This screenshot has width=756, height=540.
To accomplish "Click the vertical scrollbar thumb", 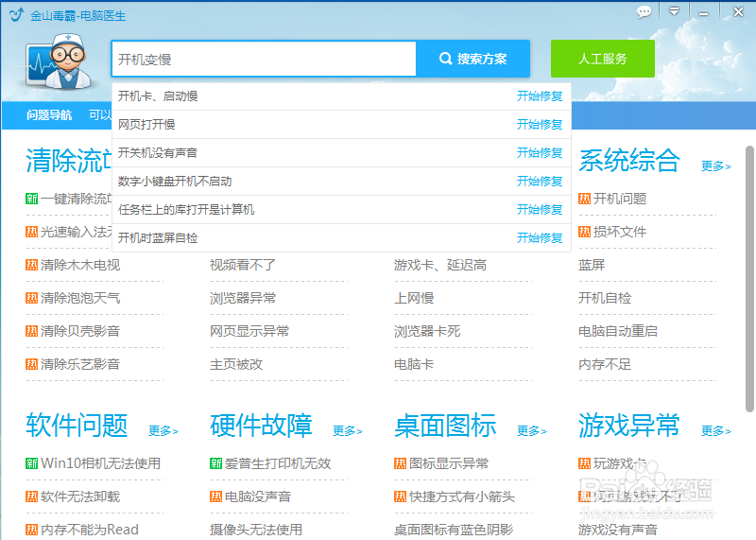I will (x=749, y=279).
